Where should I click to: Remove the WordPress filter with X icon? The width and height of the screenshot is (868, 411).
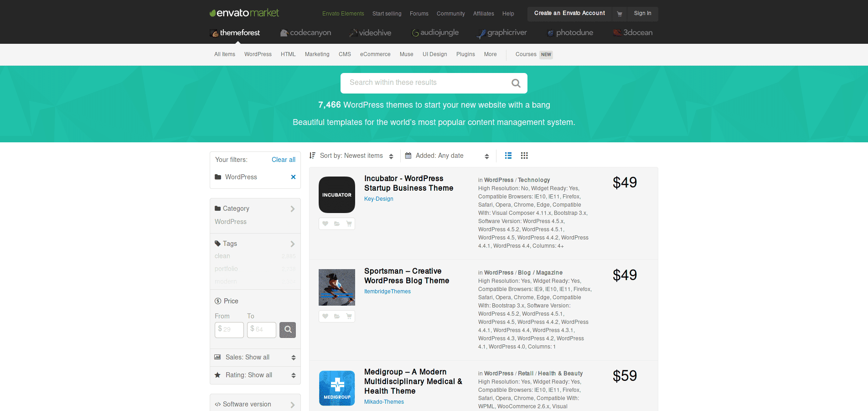(x=293, y=177)
